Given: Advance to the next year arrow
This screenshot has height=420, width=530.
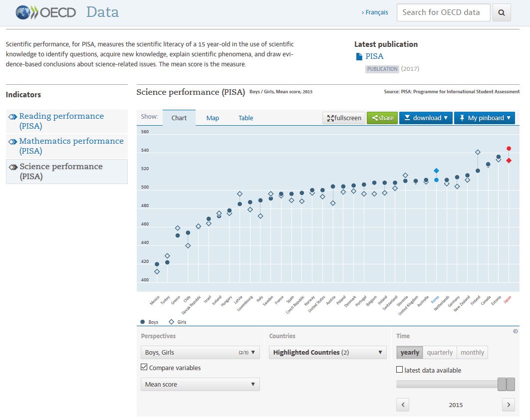Looking at the screenshot, I should pyautogui.click(x=508, y=405).
